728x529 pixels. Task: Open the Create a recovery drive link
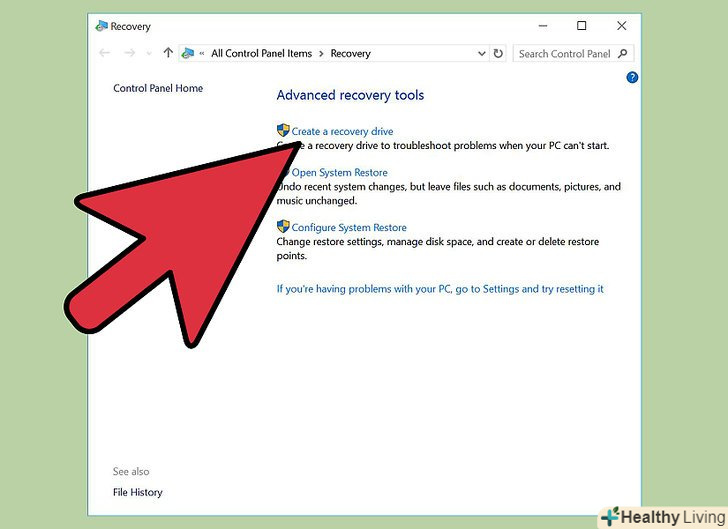tap(342, 131)
